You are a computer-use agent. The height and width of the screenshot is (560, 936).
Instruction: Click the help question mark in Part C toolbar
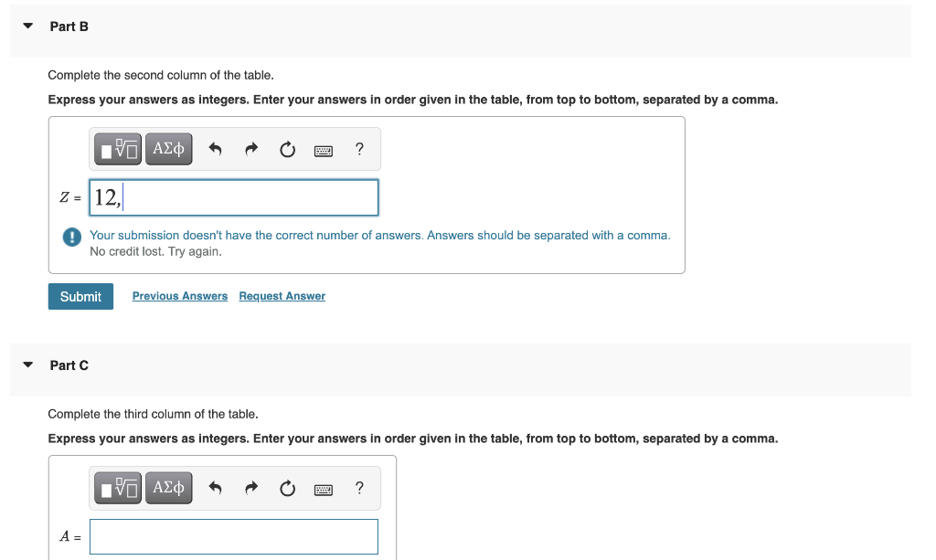click(x=358, y=488)
